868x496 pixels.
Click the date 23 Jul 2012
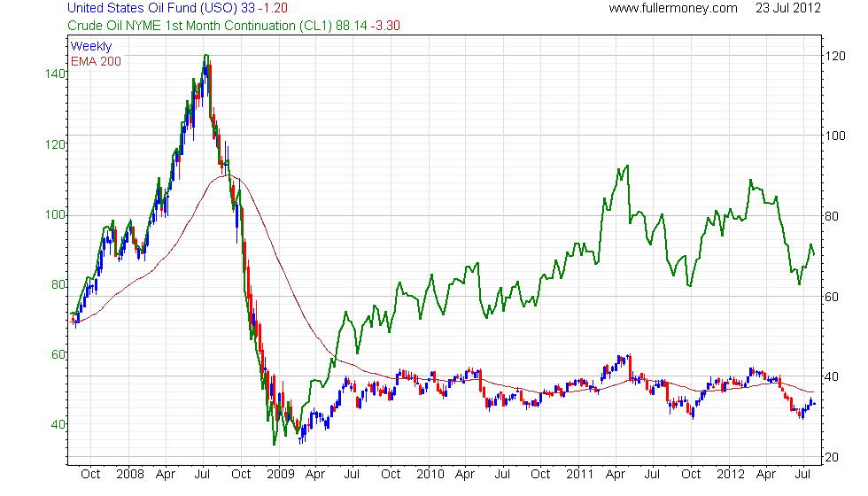point(788,8)
